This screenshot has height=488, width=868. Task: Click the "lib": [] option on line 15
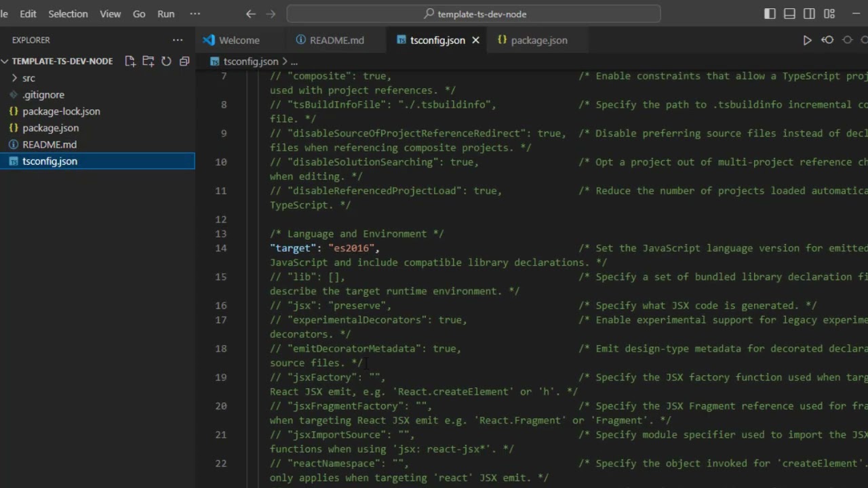pos(307,277)
